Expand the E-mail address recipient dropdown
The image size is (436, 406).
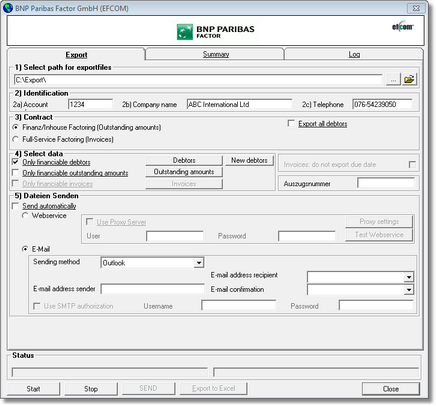point(409,277)
